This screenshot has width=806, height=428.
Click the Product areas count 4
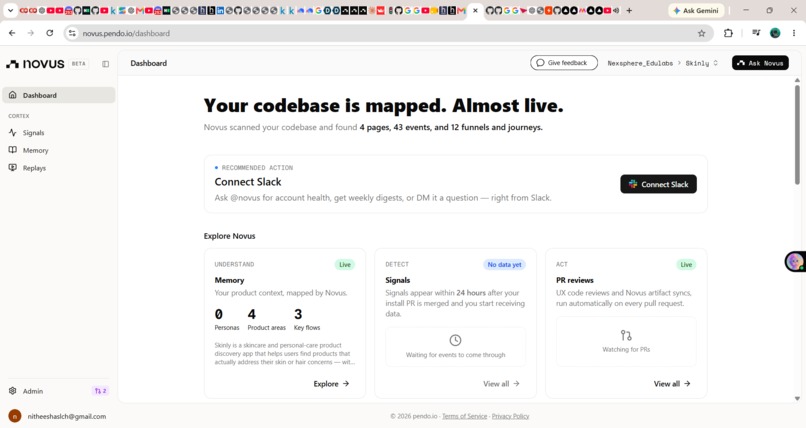(251, 314)
